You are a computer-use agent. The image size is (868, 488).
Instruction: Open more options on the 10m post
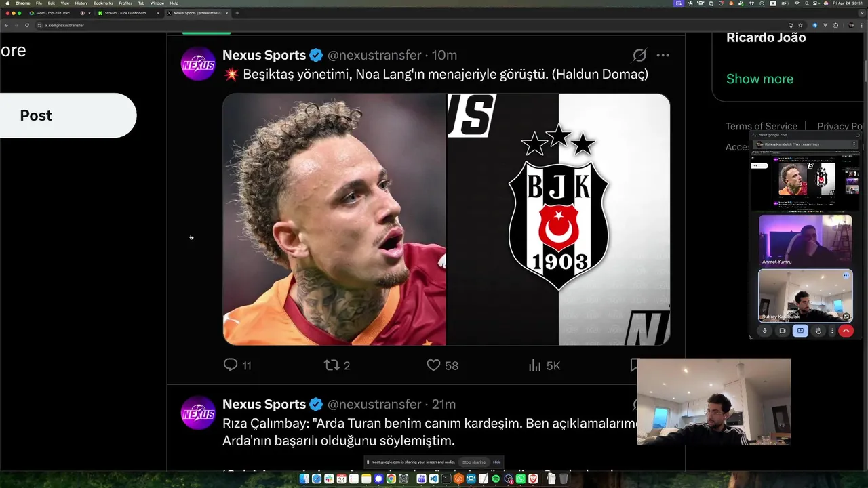(x=663, y=55)
